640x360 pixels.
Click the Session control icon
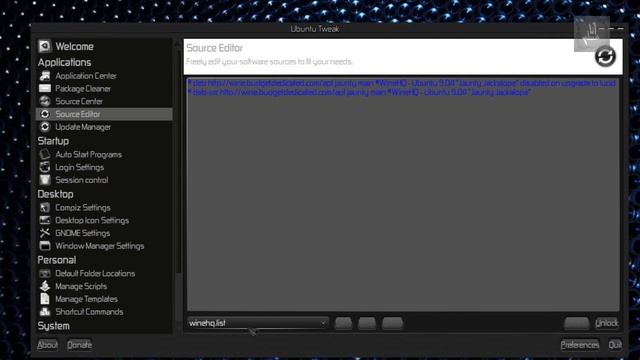coord(45,180)
